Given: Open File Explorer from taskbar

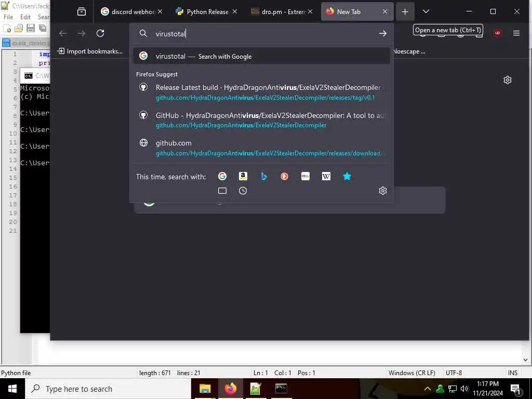Looking at the screenshot, I should [x=205, y=389].
